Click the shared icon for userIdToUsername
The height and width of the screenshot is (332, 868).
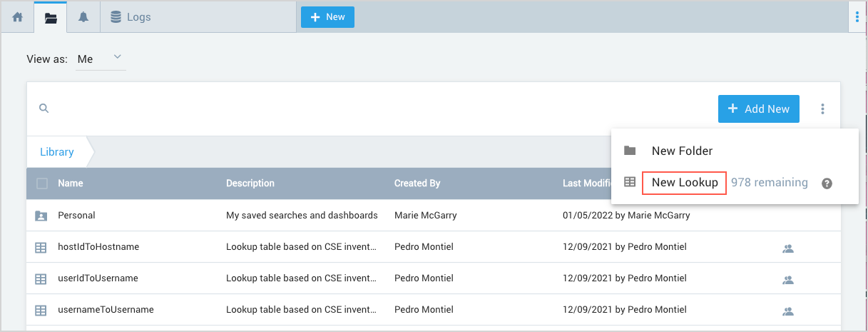[788, 280]
